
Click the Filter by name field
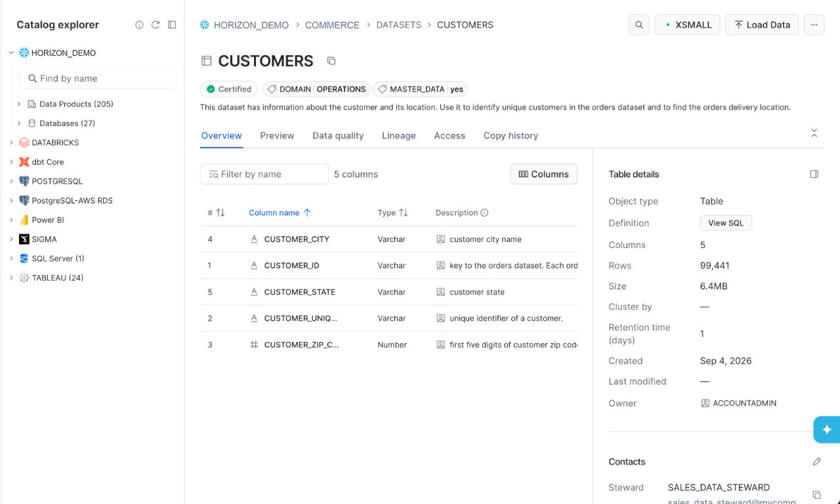coord(264,174)
